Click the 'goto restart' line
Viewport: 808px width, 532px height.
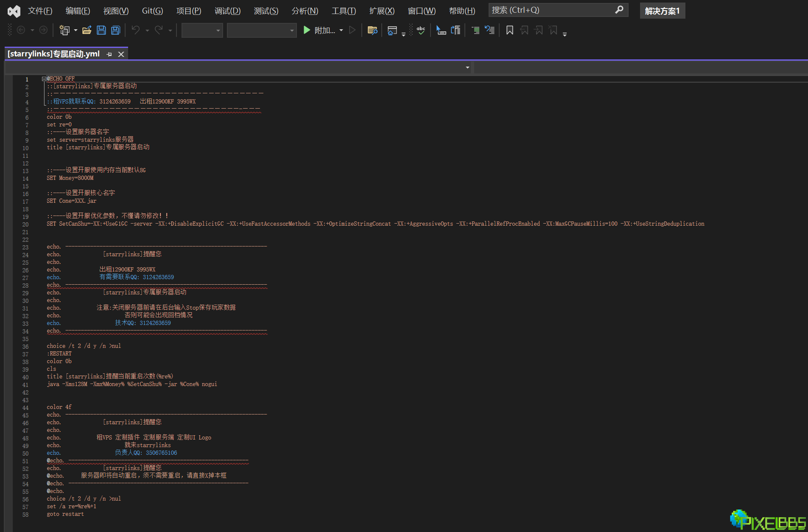(x=65, y=514)
